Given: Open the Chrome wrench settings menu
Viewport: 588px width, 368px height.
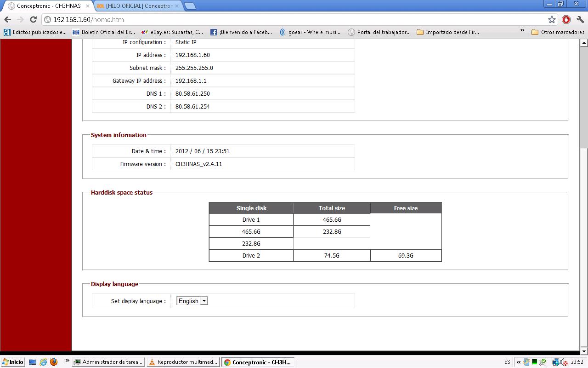Looking at the screenshot, I should click(x=580, y=19).
